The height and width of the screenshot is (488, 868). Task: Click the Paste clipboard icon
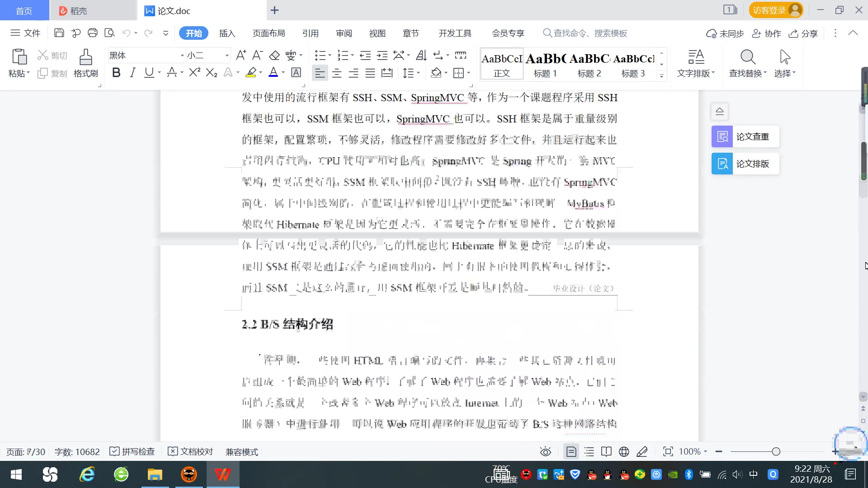coord(19,57)
